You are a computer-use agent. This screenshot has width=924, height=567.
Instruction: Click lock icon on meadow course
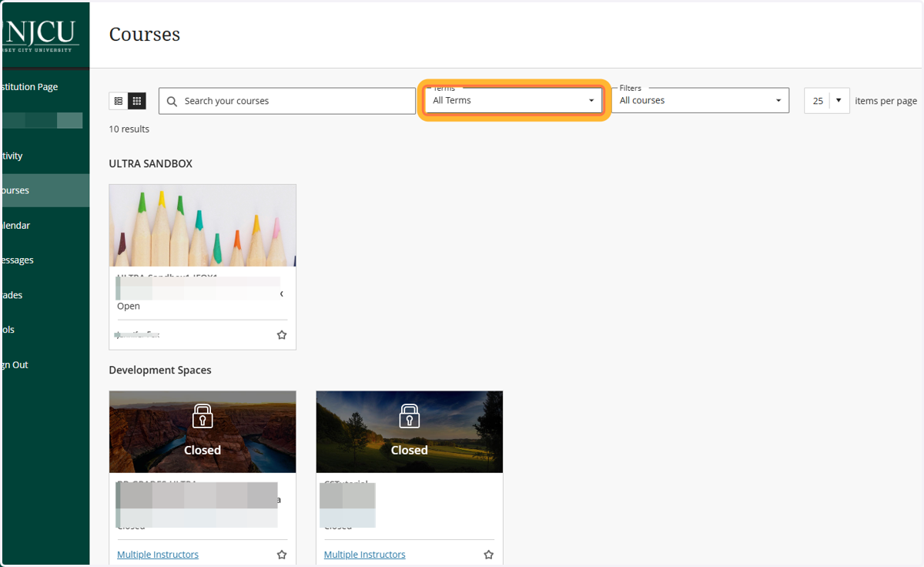[x=409, y=416]
